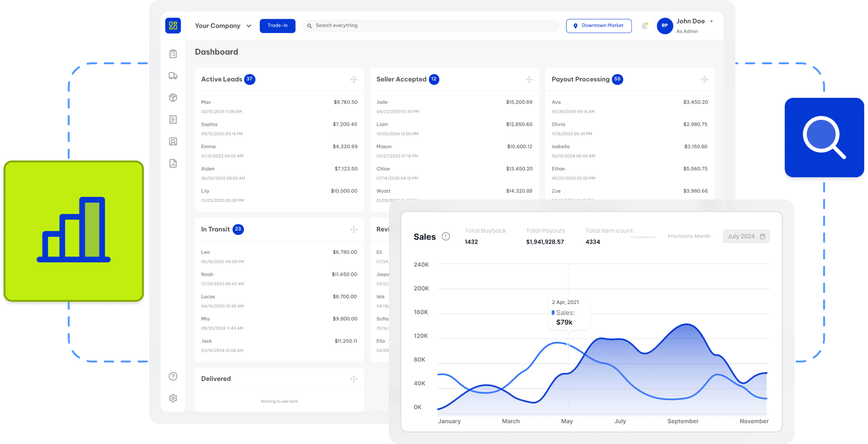This screenshot has height=444, width=868.
Task: Select Ethan in Payout Processing
Action: coord(630,173)
